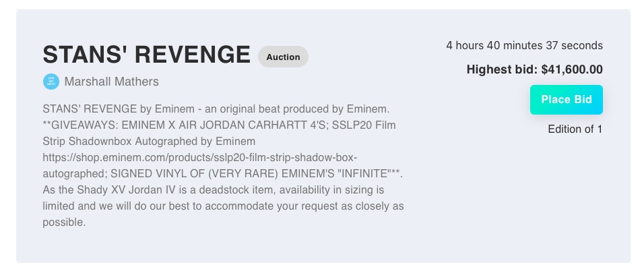644x273 pixels.
Task: Click the Auction badge next to title
Action: tap(283, 57)
